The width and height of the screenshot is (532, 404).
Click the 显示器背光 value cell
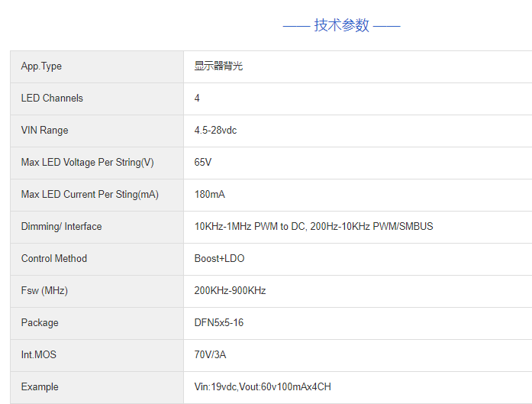[218, 66]
